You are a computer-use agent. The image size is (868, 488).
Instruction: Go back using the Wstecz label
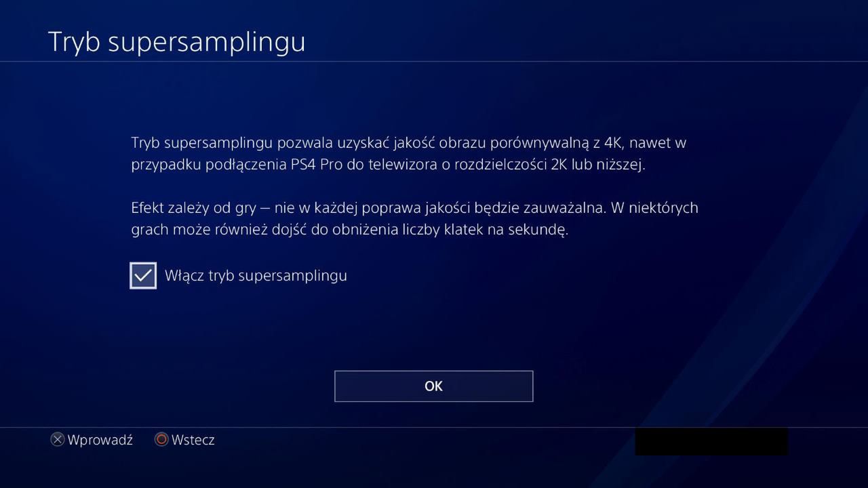pyautogui.click(x=193, y=440)
